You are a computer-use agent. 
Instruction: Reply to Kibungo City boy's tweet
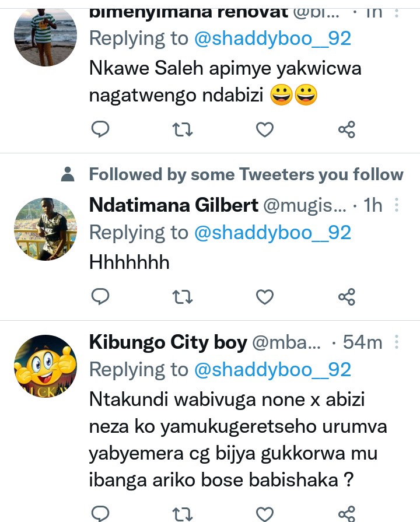[x=101, y=513]
